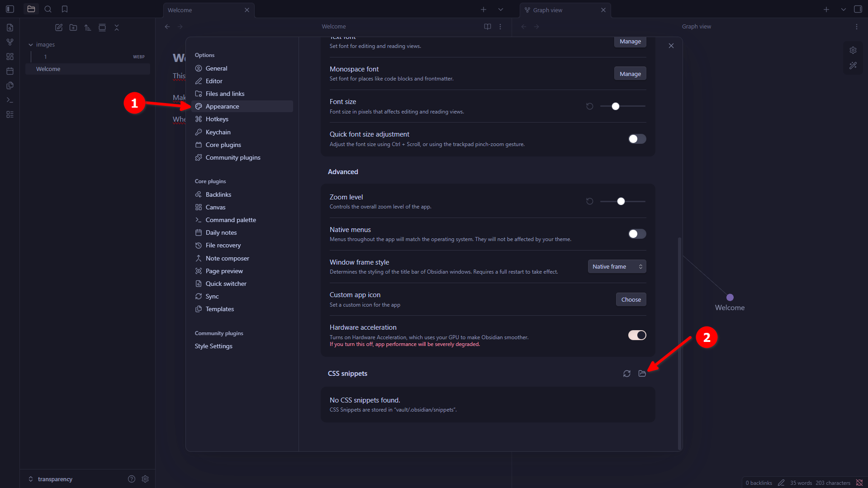Reset font size to default

[x=589, y=106]
